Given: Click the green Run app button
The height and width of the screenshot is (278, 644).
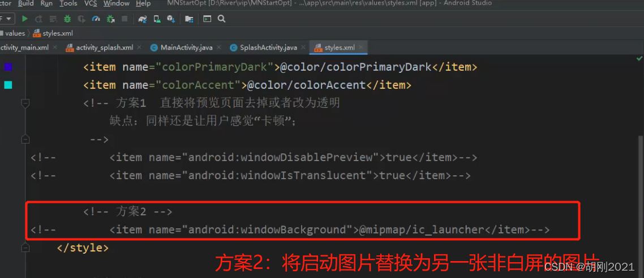Looking at the screenshot, I should 25,19.
